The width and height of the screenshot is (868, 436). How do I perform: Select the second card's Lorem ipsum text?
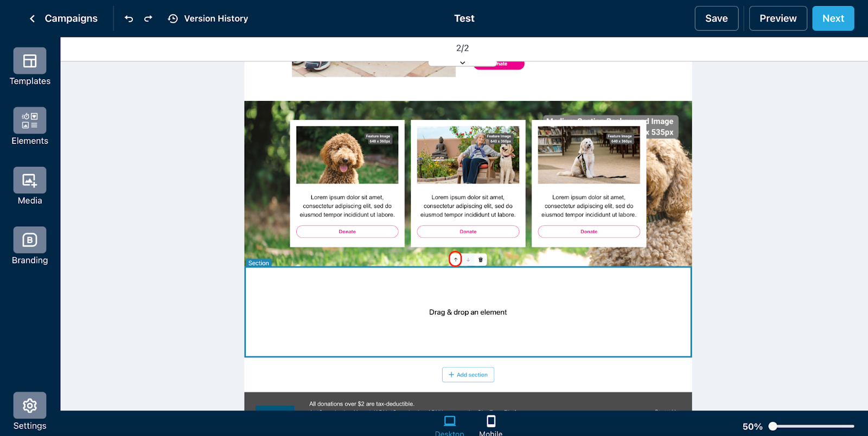click(468, 206)
